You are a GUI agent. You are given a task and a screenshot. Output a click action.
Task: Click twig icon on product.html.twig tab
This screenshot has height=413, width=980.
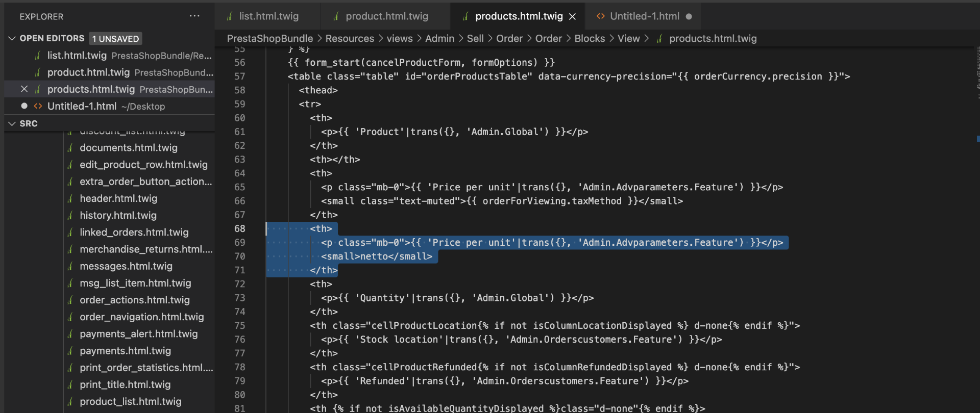(x=336, y=16)
